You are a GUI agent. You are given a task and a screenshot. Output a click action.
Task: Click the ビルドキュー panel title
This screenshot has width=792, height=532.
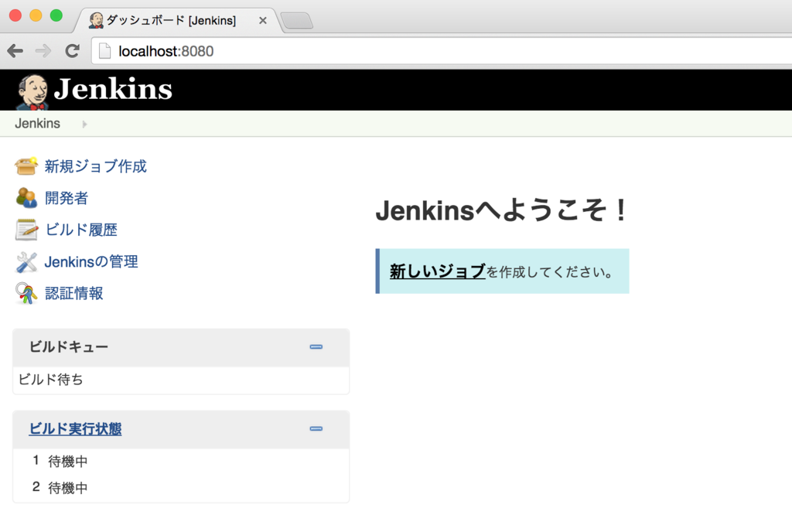click(69, 346)
